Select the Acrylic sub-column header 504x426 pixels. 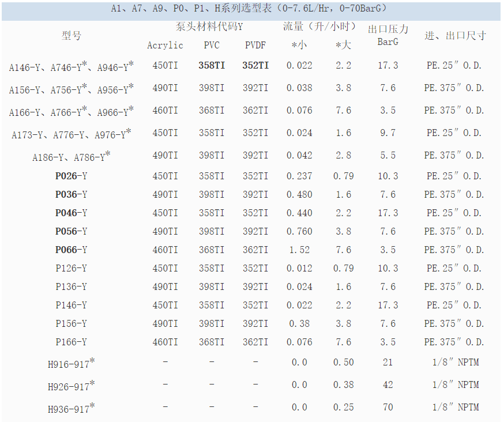[x=165, y=46]
